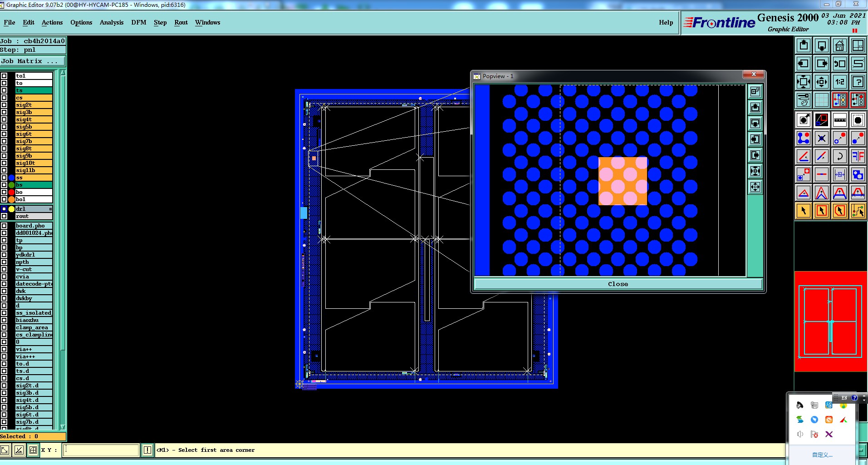Click the Close button in Popview
This screenshot has width=868, height=465.
[618, 284]
